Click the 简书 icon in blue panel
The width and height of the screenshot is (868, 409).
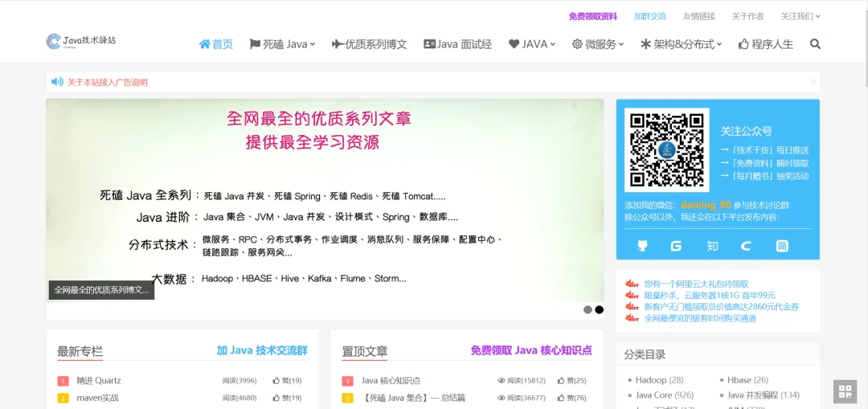coord(782,246)
